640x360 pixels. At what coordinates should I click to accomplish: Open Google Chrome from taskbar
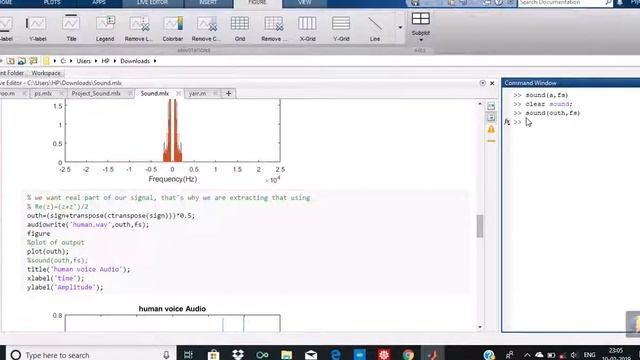tap(408, 355)
